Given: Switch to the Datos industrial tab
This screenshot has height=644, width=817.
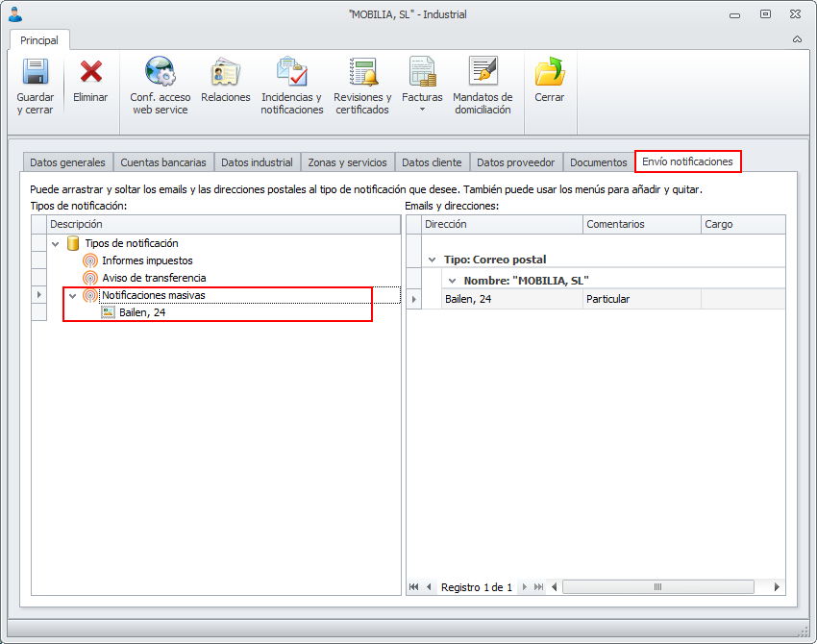Looking at the screenshot, I should [257, 162].
